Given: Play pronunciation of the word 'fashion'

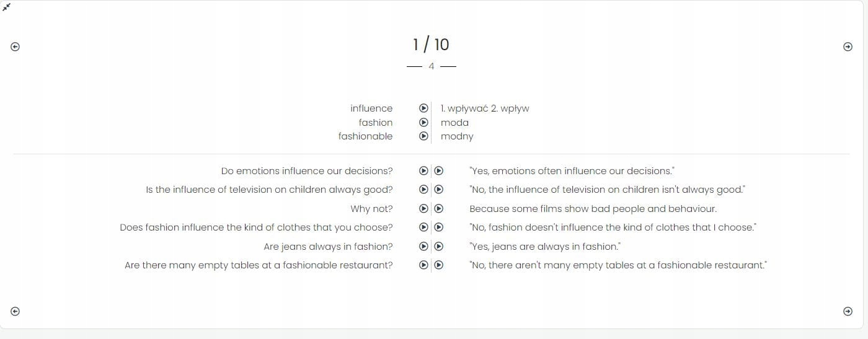Looking at the screenshot, I should pos(424,122).
